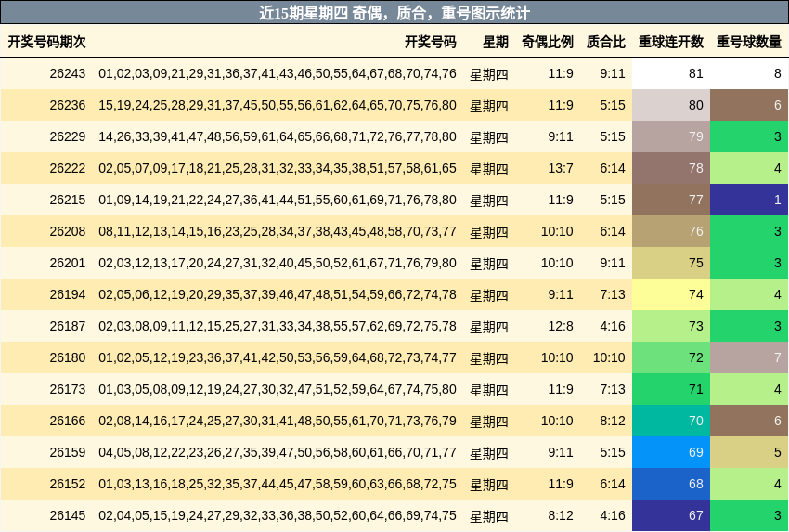Click the khaki 75 cell
The image size is (789, 532).
click(671, 264)
